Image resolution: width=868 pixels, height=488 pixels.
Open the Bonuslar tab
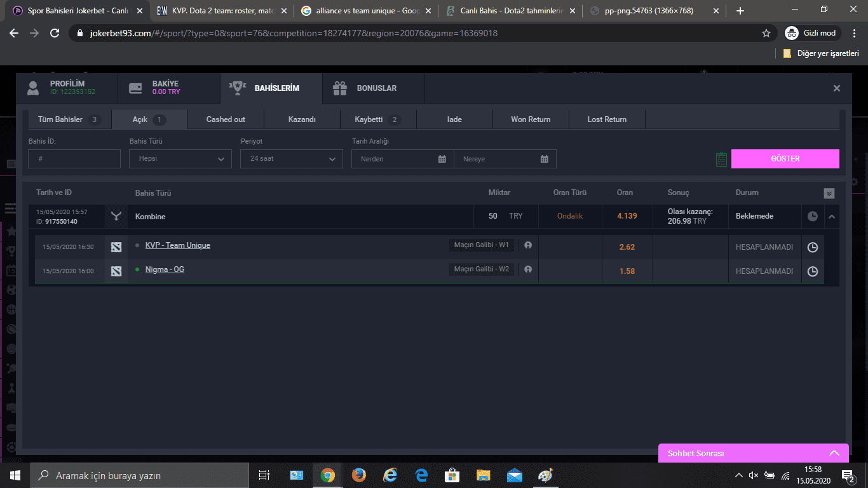click(x=373, y=88)
